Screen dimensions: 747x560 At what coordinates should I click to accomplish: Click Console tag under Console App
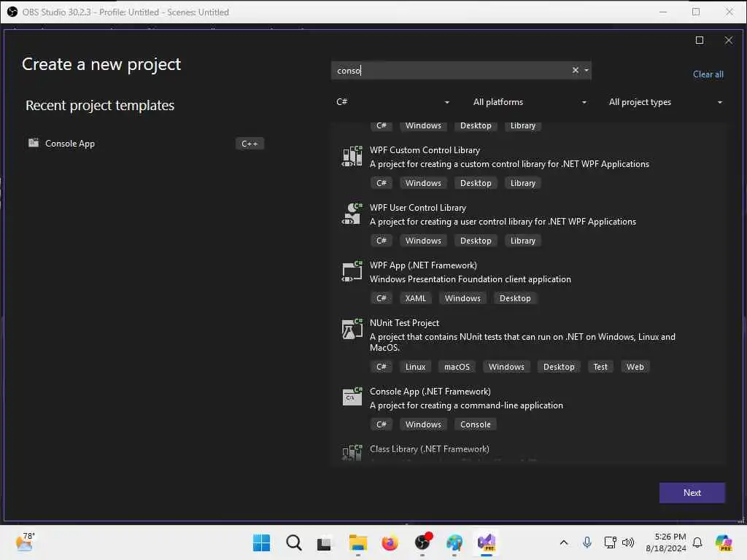pos(475,424)
